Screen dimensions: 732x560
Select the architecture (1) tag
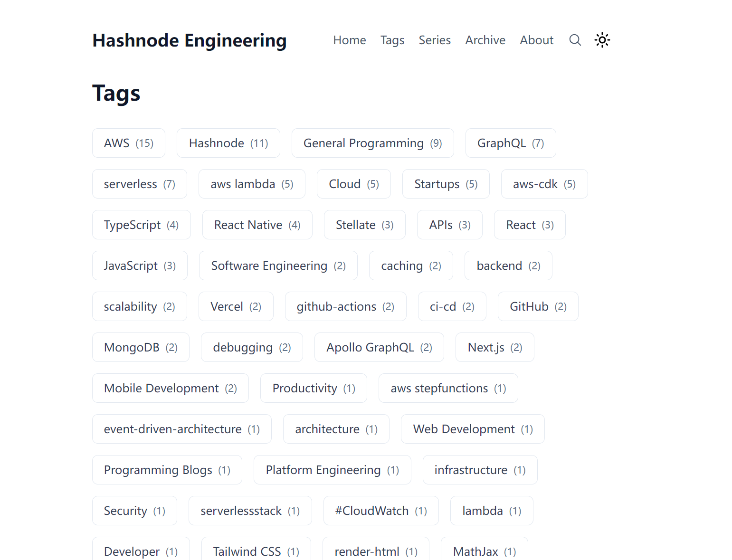(336, 429)
